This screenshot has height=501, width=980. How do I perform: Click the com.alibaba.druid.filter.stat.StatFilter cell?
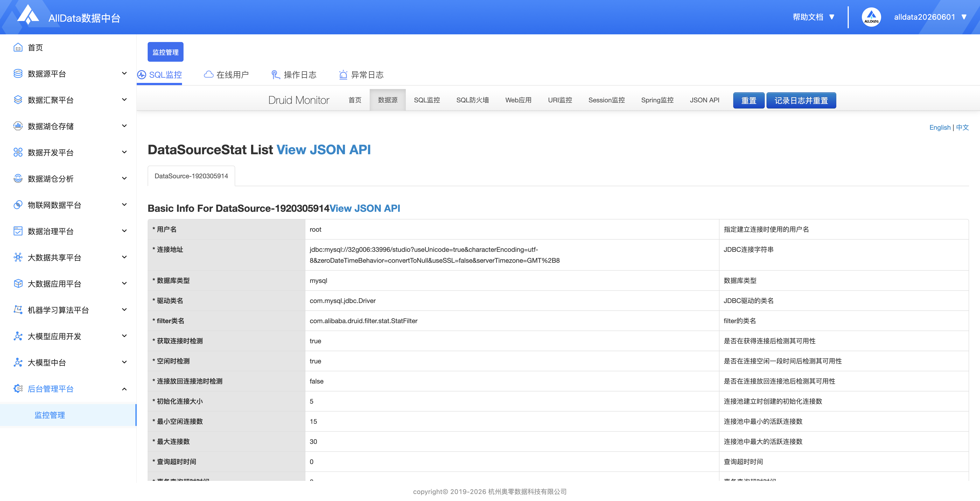click(512, 321)
